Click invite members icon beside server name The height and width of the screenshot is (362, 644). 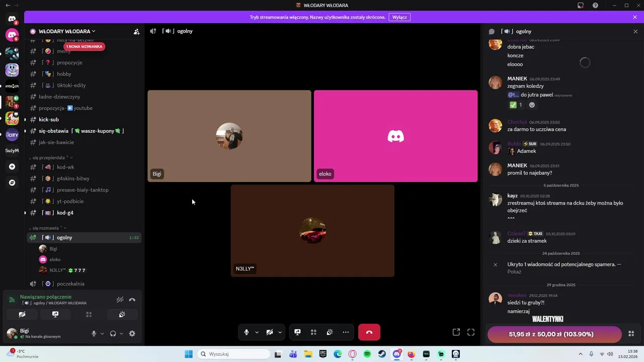click(136, 31)
